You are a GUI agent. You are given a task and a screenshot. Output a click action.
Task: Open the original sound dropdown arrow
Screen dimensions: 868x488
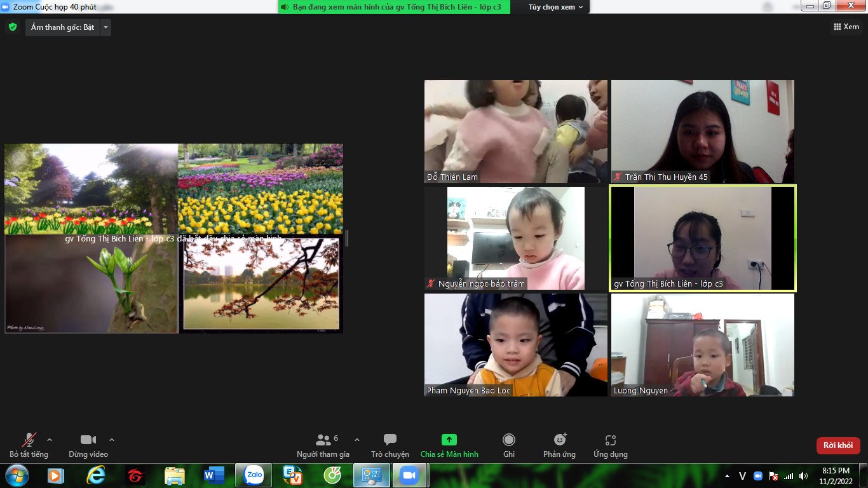click(105, 27)
